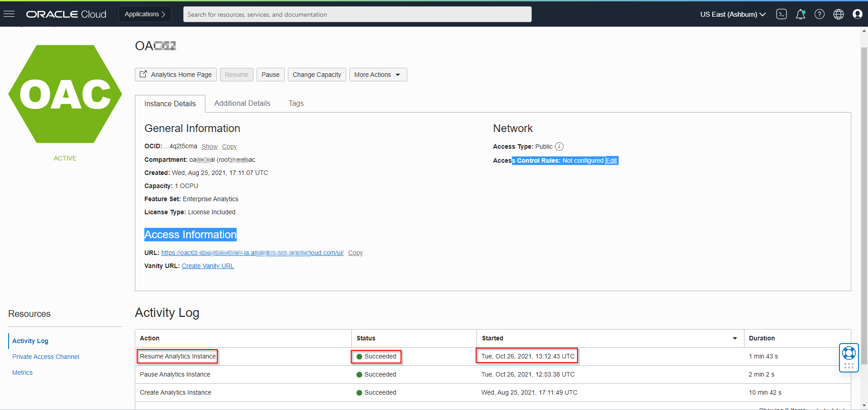Expand the US East (Ashburn) region selector
868x410 pixels.
(733, 14)
